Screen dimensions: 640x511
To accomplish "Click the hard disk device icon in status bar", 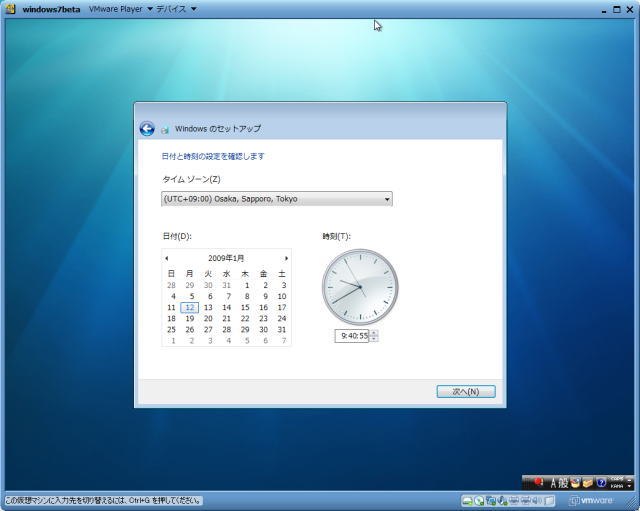I will click(x=468, y=501).
